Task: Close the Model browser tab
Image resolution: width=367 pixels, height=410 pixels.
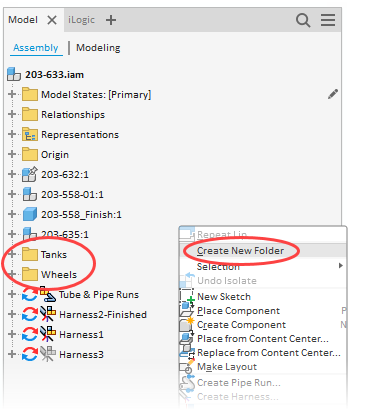Action: (x=52, y=20)
